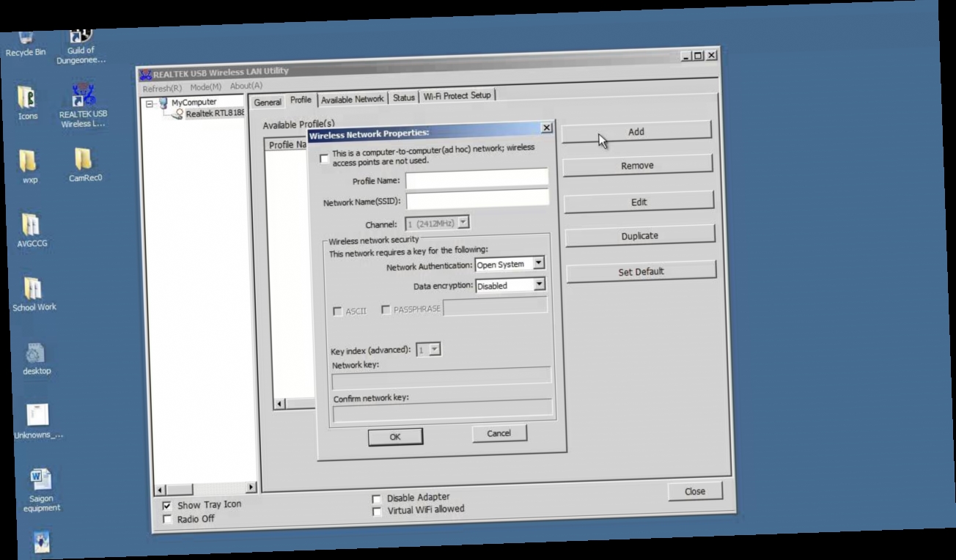956x560 pixels.
Task: Enable the Radio Off checkbox
Action: coord(167,519)
